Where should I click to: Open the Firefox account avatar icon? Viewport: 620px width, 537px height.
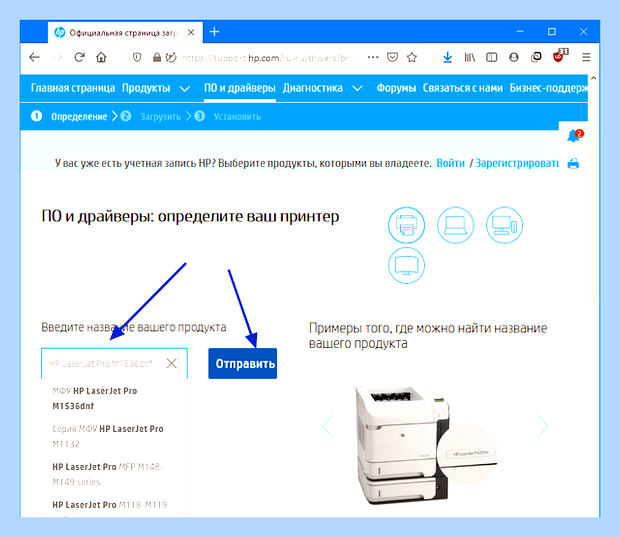click(x=514, y=58)
